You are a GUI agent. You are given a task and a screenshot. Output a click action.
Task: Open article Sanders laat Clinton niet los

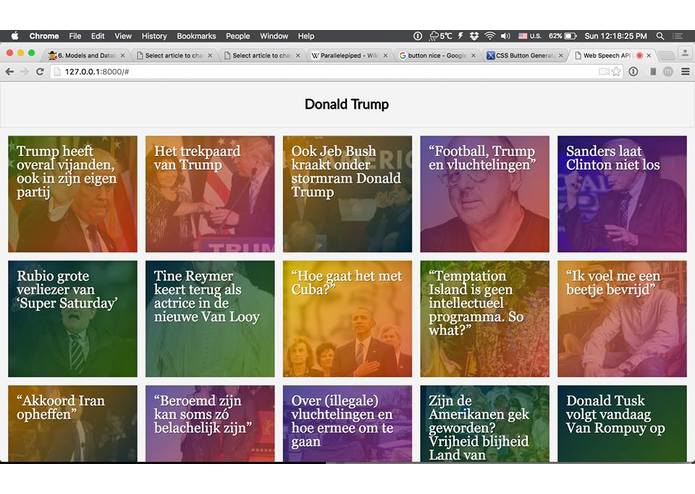(622, 194)
